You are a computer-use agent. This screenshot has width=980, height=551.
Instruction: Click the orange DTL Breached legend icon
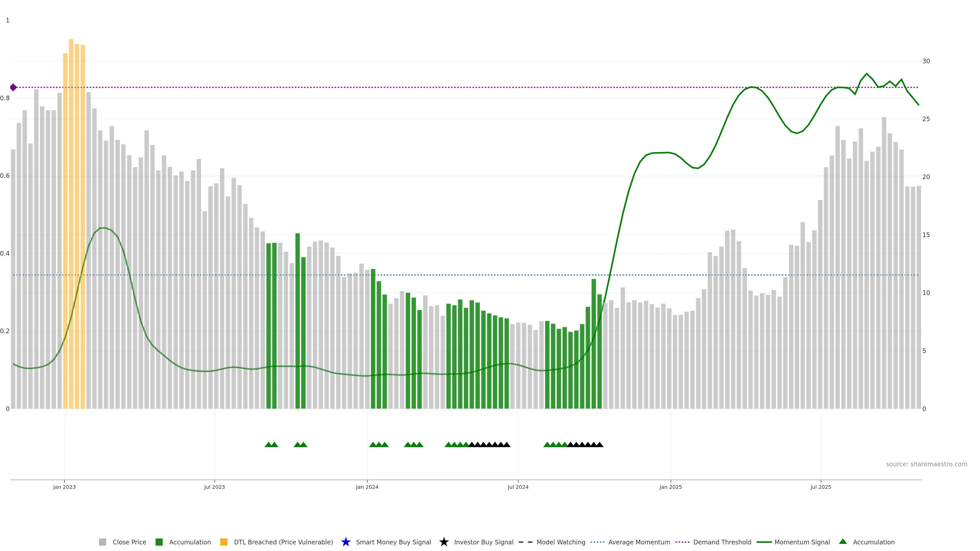pos(224,542)
